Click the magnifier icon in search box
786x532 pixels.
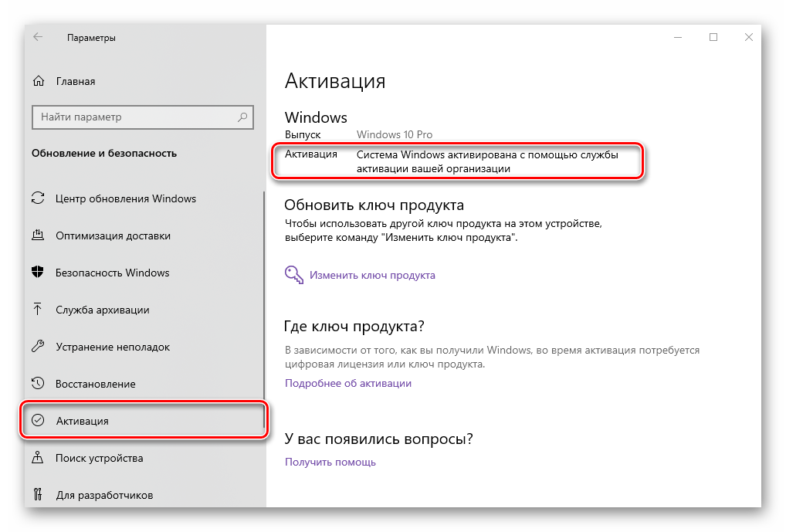pyautogui.click(x=242, y=117)
